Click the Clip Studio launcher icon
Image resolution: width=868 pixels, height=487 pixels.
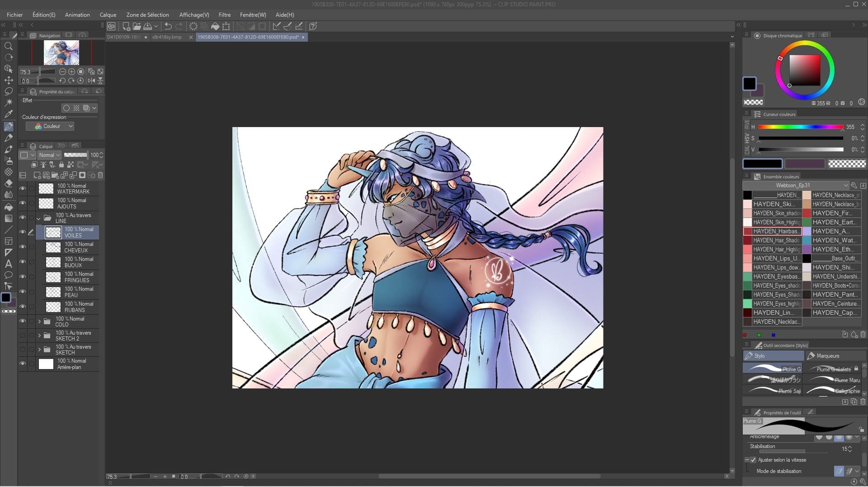click(111, 26)
